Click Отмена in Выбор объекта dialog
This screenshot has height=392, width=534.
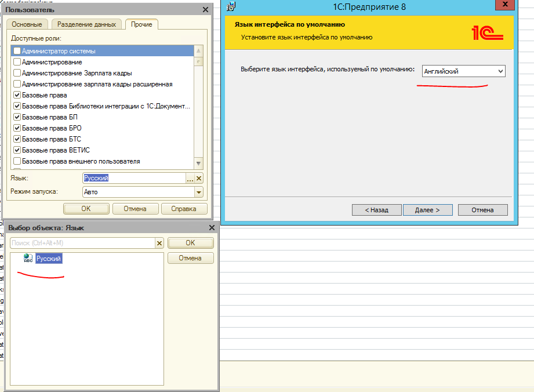click(190, 258)
